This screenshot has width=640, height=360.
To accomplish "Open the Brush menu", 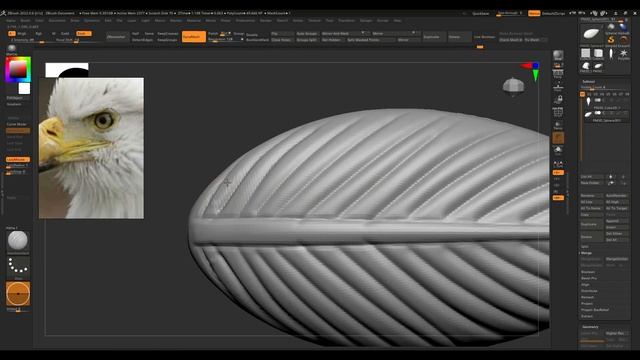I will pos(25,20).
